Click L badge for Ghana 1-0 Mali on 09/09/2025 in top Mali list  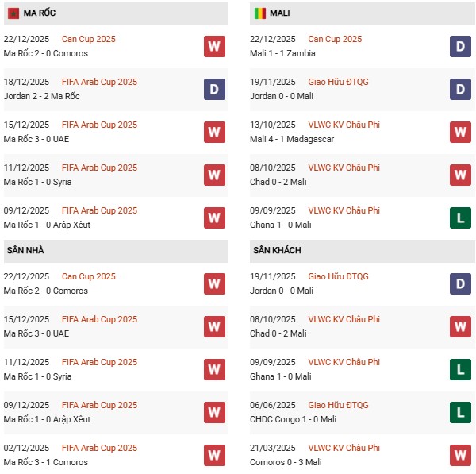coord(460,218)
